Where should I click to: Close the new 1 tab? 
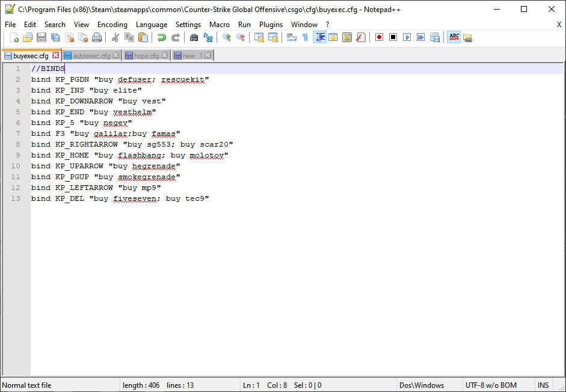point(208,55)
